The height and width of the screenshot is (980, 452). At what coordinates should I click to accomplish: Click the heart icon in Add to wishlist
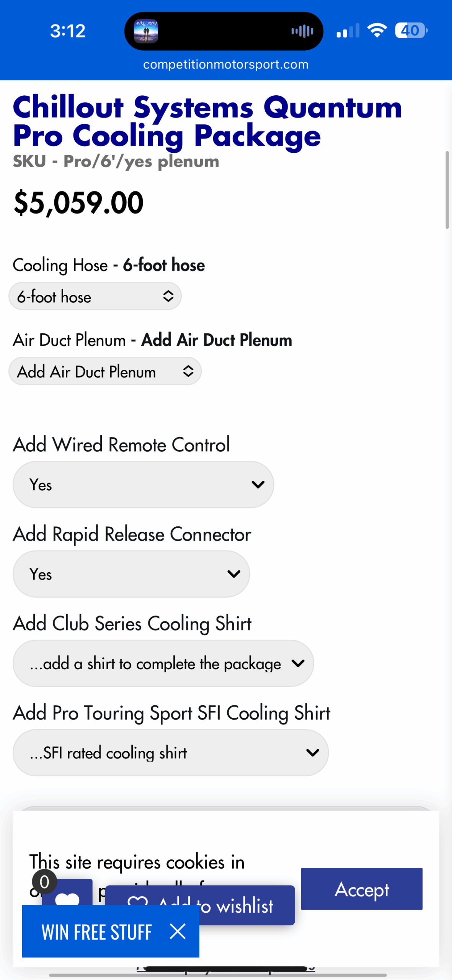click(x=138, y=904)
